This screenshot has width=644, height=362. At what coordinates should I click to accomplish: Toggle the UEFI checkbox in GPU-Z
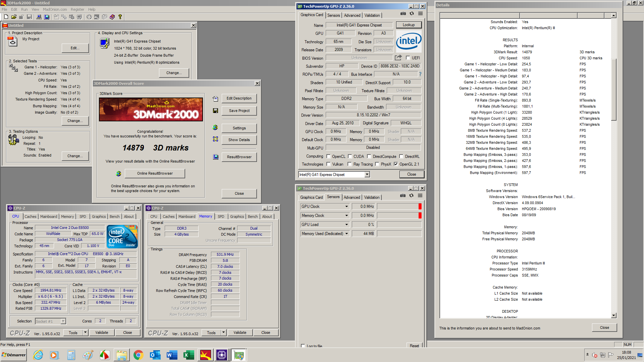click(x=408, y=58)
